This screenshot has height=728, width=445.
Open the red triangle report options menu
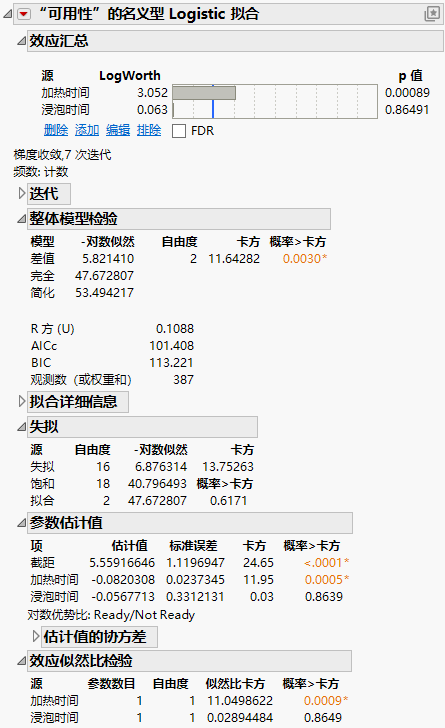click(x=24, y=14)
